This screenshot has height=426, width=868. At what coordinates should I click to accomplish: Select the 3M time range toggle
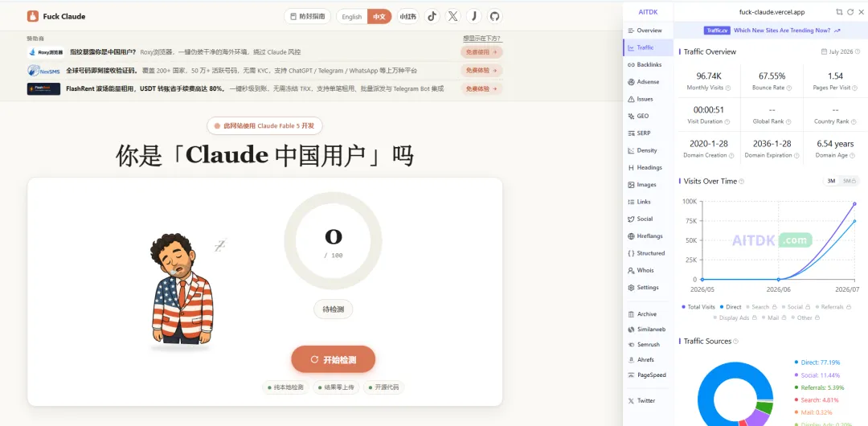coord(831,181)
